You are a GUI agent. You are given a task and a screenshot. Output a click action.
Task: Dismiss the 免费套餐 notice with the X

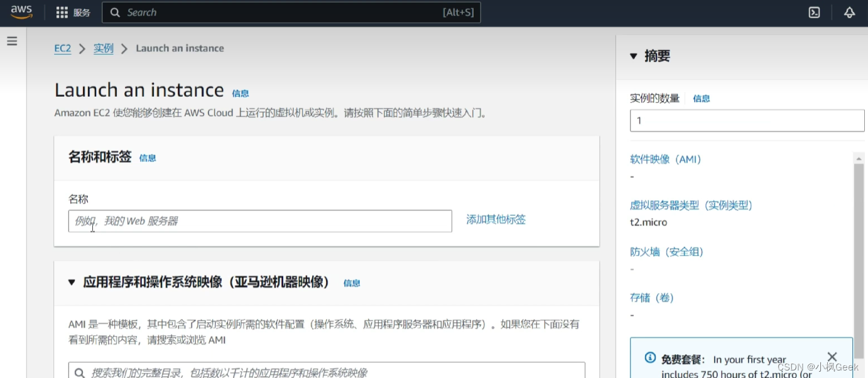[x=832, y=357]
